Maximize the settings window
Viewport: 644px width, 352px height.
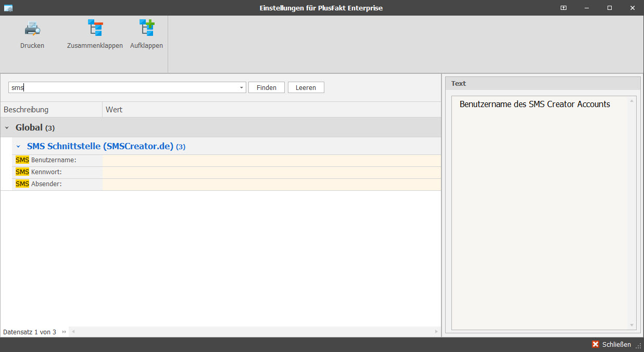click(x=610, y=8)
